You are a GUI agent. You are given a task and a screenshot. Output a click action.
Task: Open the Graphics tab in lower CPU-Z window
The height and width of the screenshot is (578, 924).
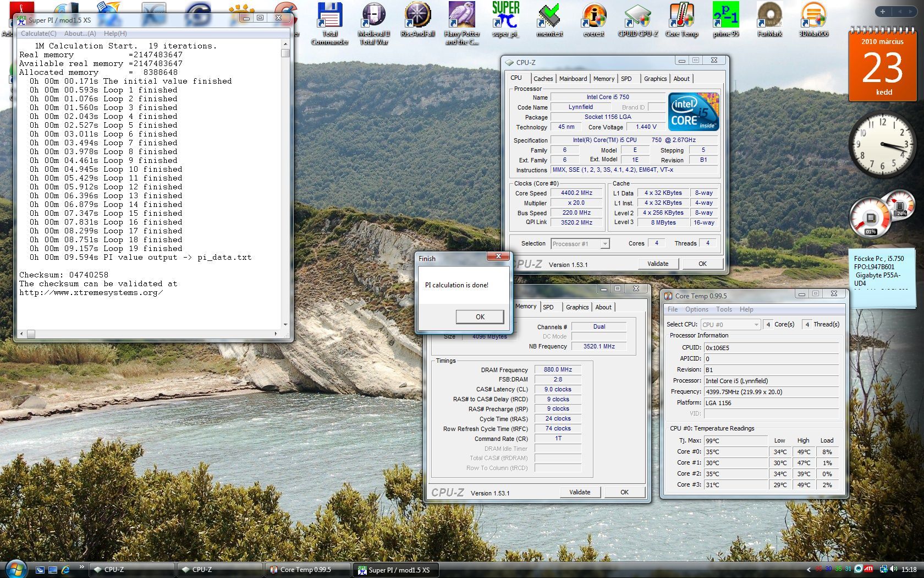pos(577,307)
